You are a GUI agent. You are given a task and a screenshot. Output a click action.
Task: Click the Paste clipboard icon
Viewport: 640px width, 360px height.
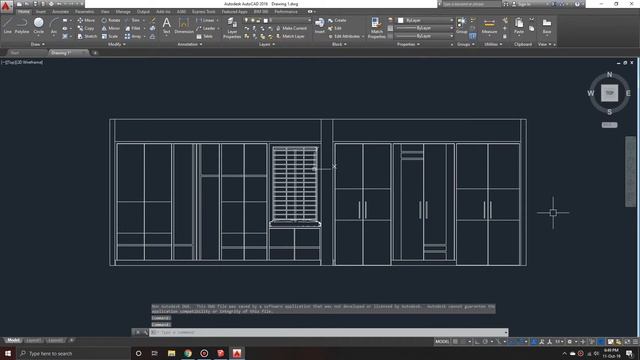click(519, 25)
